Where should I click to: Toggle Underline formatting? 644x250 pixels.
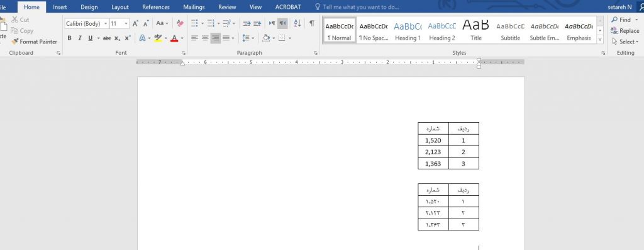(91, 38)
